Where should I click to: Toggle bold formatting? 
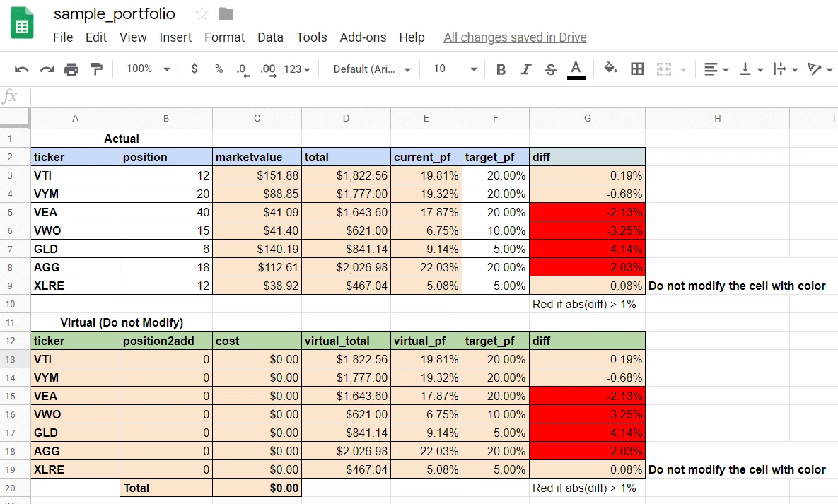(x=501, y=69)
